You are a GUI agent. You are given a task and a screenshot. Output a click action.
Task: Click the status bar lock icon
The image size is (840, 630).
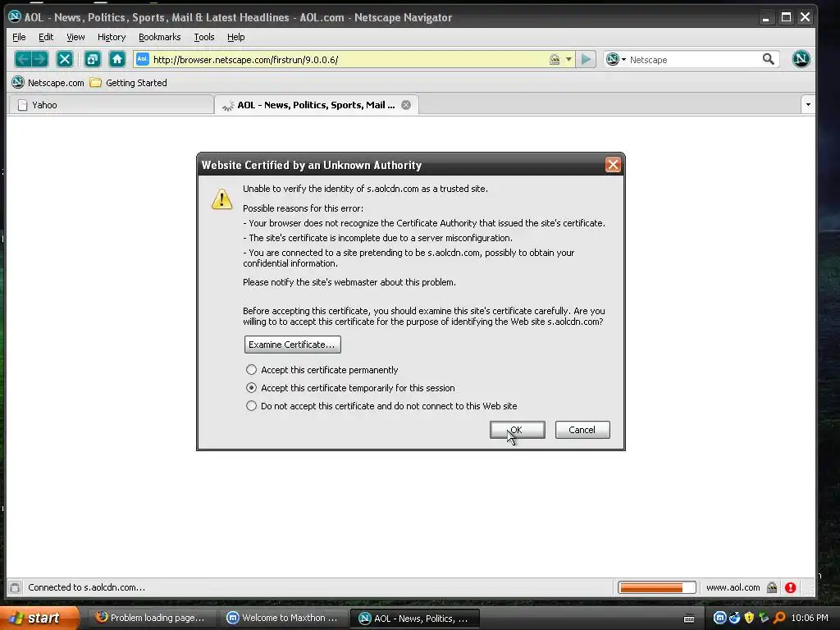pyautogui.click(x=771, y=587)
